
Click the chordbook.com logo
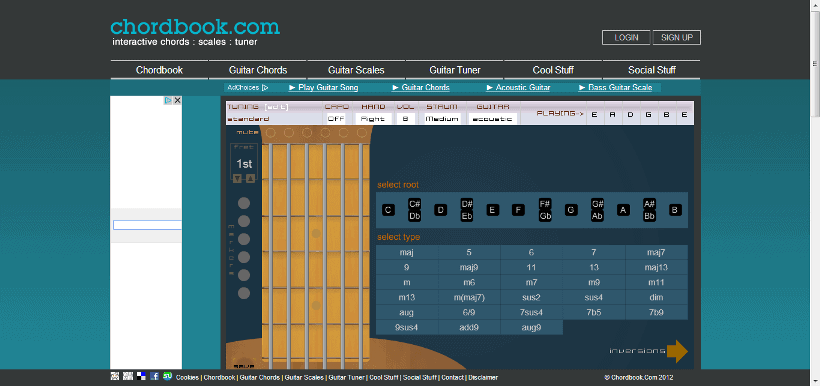click(x=195, y=27)
